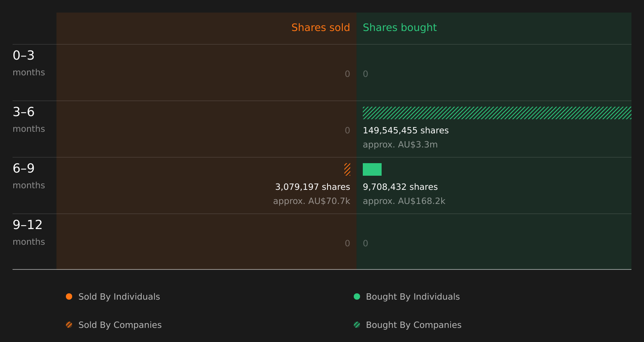
Task: Click the striped Sold By Companies legend icon
Action: click(x=69, y=325)
